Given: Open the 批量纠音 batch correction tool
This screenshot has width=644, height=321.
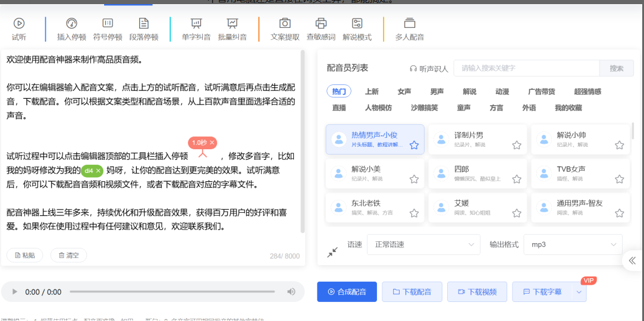Looking at the screenshot, I should click(233, 30).
